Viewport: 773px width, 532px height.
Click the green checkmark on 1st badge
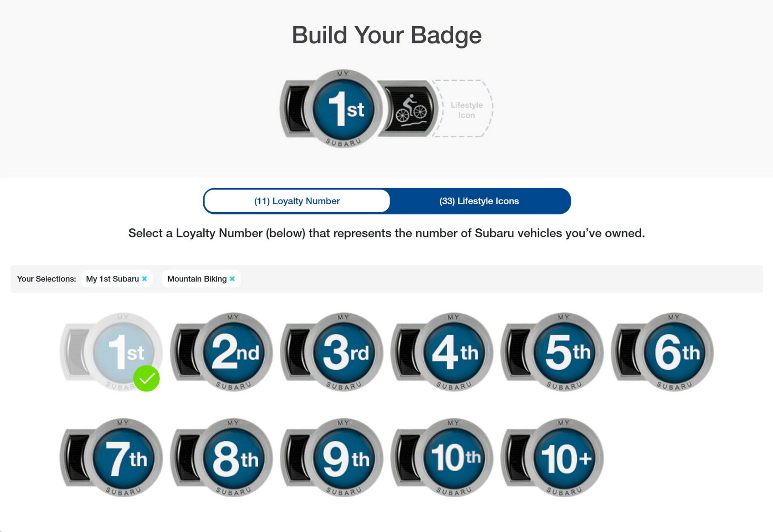[146, 378]
